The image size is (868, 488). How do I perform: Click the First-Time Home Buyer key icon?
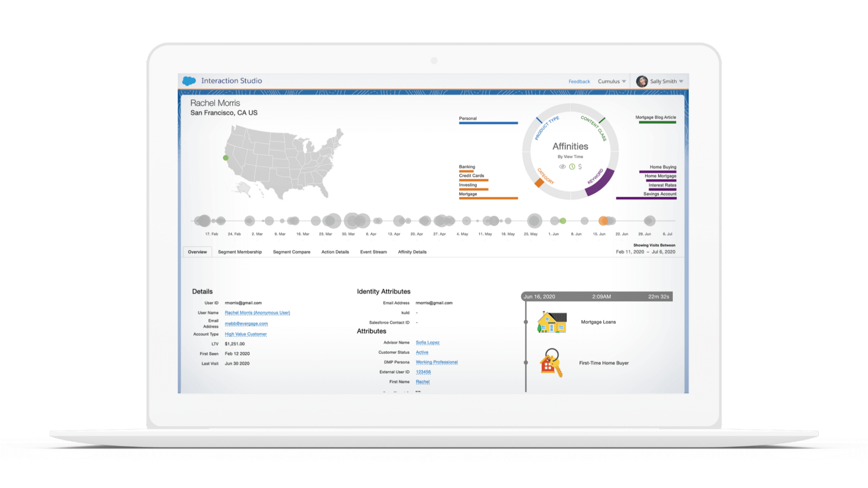551,363
